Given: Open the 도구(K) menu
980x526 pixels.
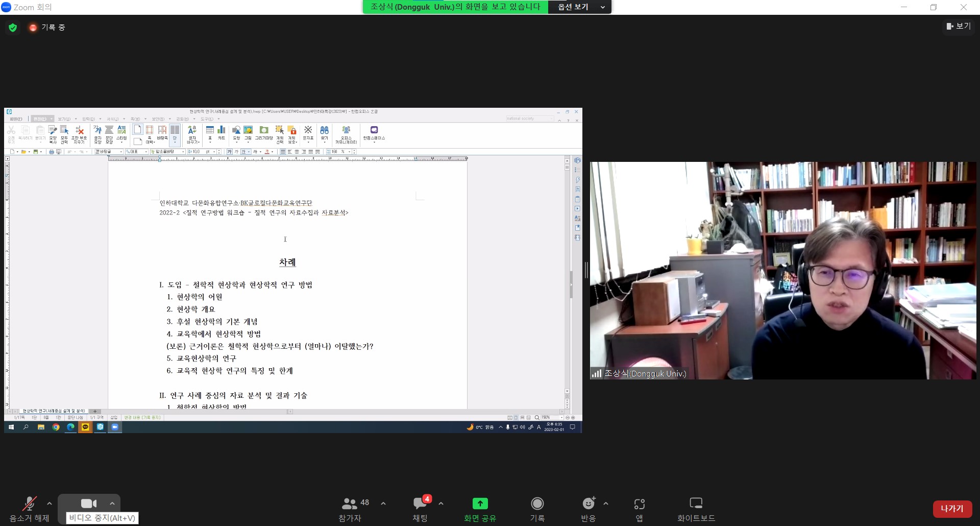Looking at the screenshot, I should tap(207, 119).
